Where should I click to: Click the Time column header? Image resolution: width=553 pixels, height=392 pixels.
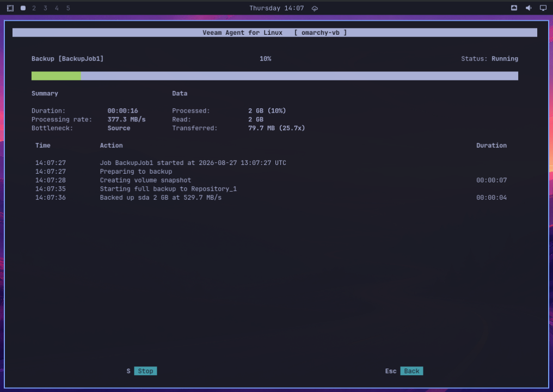42,145
